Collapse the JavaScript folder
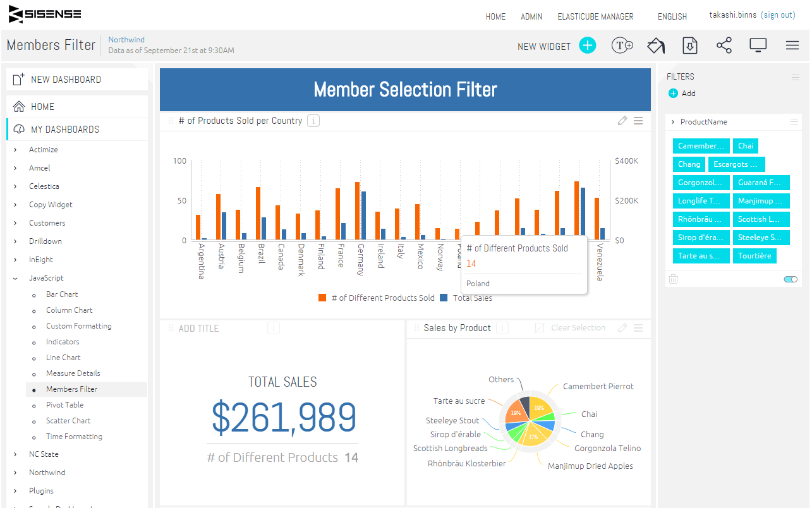This screenshot has height=508, width=812. tap(15, 278)
